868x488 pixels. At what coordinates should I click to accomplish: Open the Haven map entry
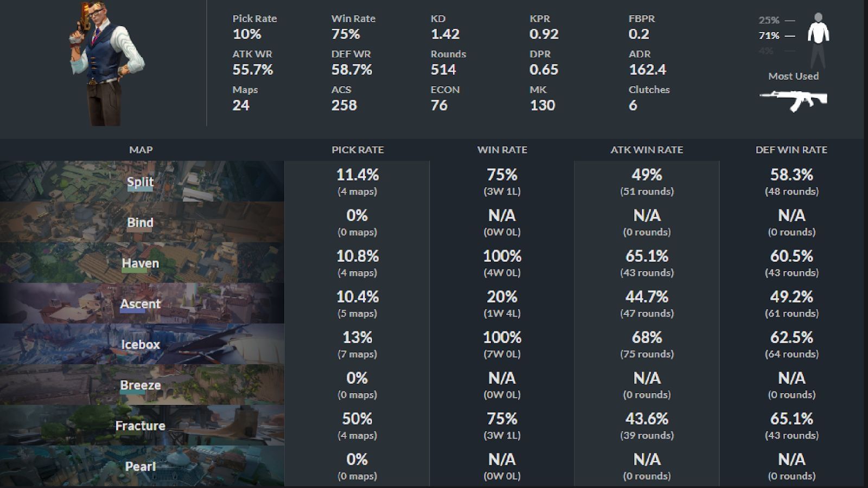click(141, 263)
